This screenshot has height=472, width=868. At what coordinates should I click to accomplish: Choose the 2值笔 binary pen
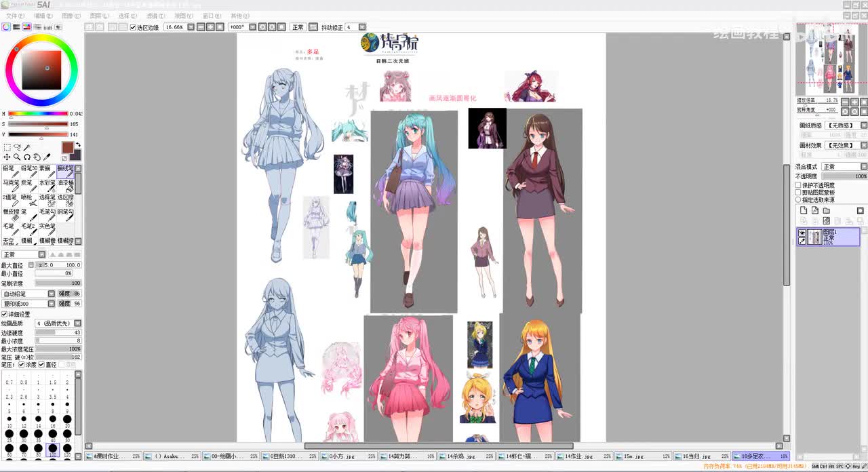(10, 200)
